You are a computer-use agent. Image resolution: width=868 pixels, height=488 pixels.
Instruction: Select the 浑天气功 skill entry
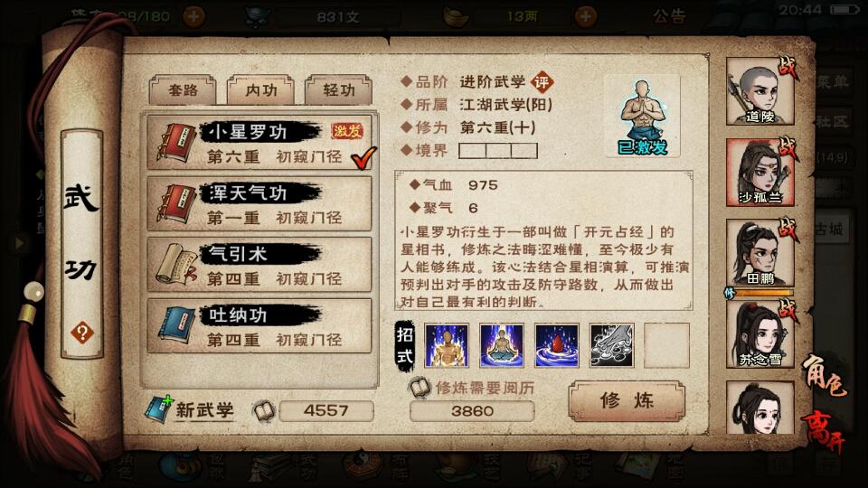pyautogui.click(x=259, y=203)
